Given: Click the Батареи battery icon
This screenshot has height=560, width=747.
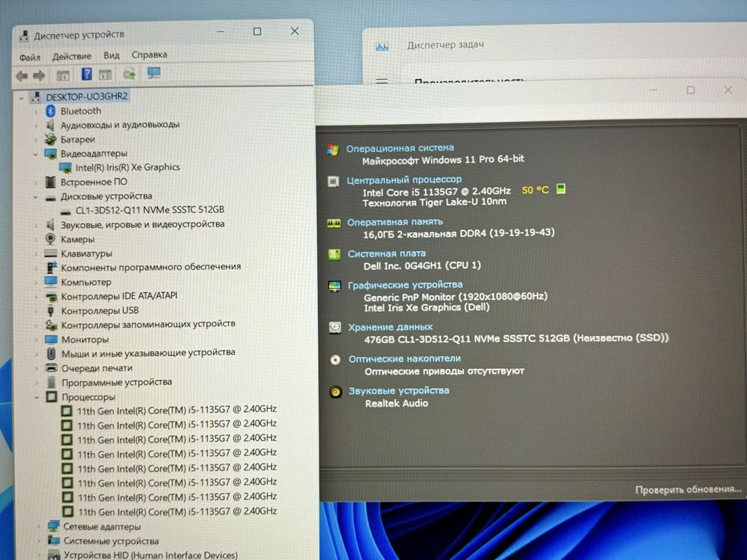Looking at the screenshot, I should point(50,139).
